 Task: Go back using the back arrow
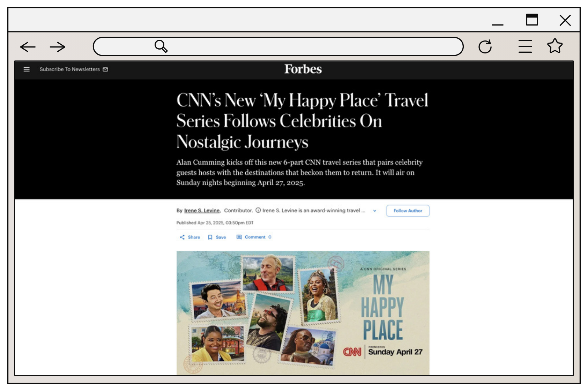point(27,46)
